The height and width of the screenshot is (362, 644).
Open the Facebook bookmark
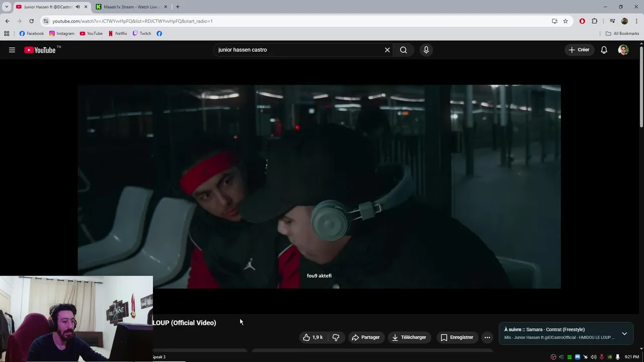click(31, 34)
